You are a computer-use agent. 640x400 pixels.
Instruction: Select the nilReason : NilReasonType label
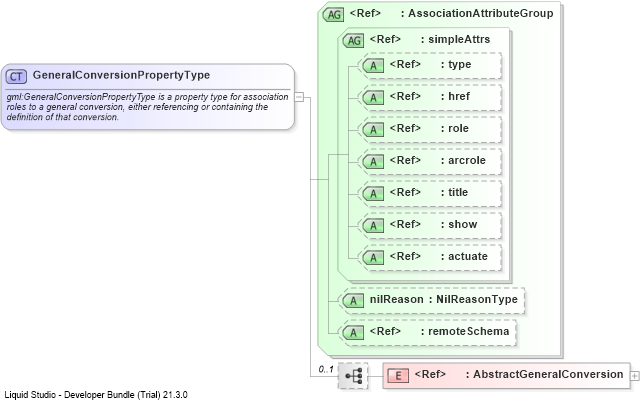pos(444,299)
